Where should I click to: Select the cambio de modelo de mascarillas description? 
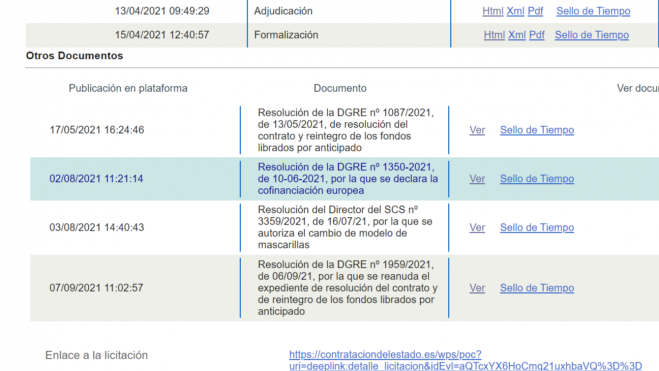[x=345, y=227]
